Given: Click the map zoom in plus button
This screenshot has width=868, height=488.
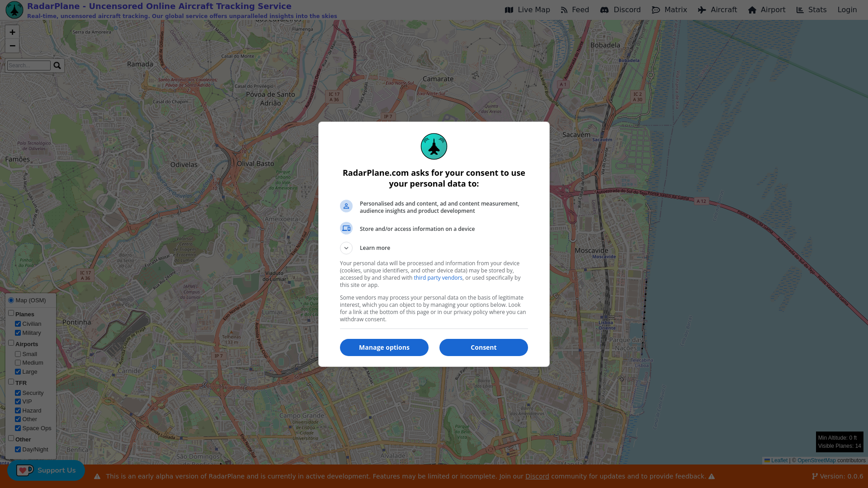Looking at the screenshot, I should (x=12, y=32).
